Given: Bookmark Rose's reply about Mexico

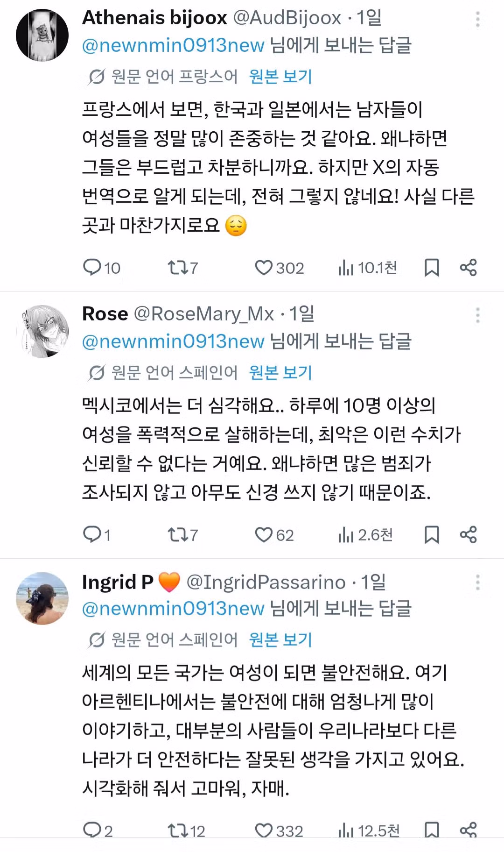Looking at the screenshot, I should pyautogui.click(x=432, y=535).
